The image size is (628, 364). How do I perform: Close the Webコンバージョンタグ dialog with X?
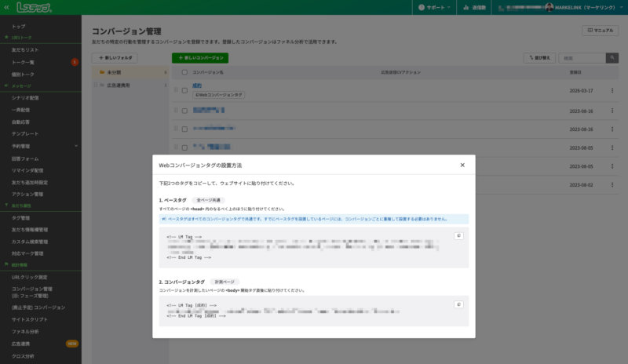pos(462,166)
